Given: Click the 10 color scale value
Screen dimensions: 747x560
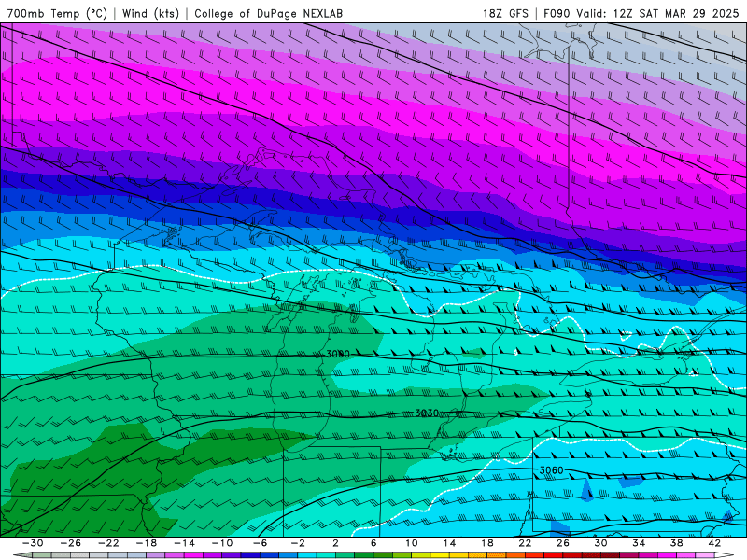Looking at the screenshot, I should click(x=412, y=543).
